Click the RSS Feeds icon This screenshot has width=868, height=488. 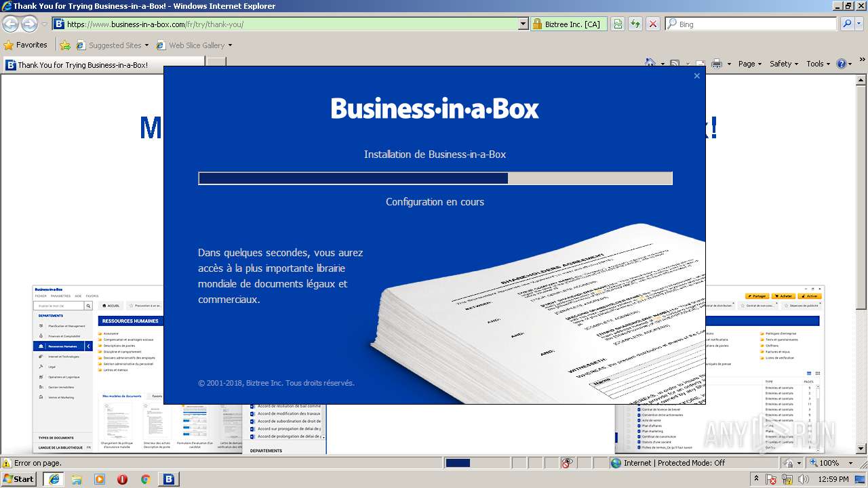click(675, 64)
